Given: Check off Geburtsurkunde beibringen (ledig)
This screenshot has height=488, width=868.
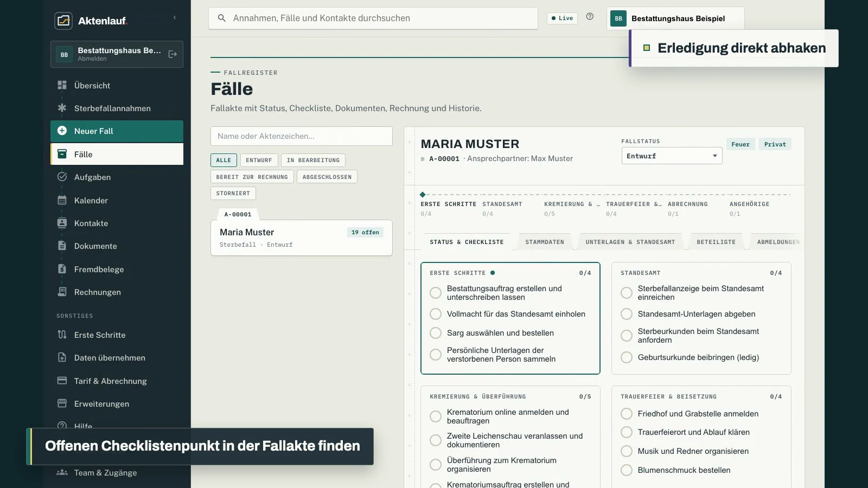Looking at the screenshot, I should click(627, 357).
